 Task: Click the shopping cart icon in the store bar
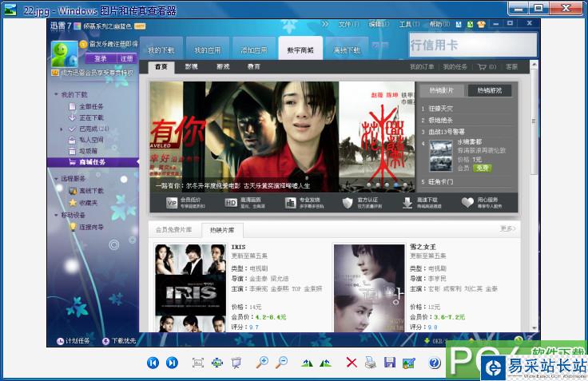(x=482, y=67)
